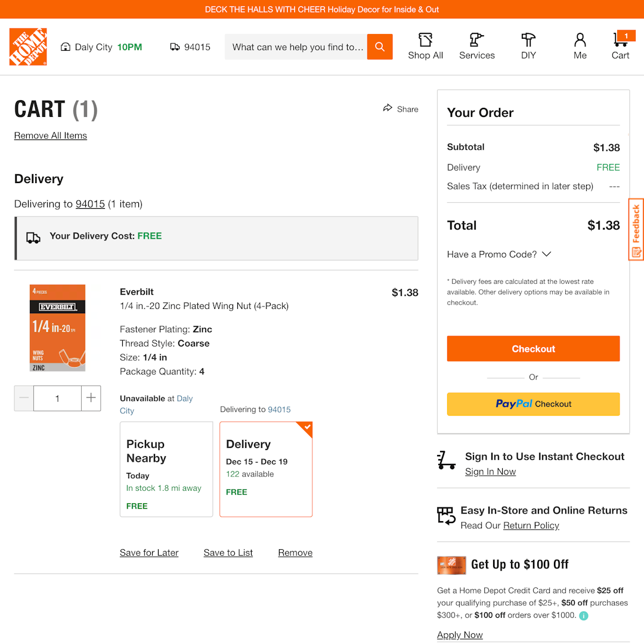Image resolution: width=644 pixels, height=644 pixels.
Task: Open the Services menu
Action: 476,47
